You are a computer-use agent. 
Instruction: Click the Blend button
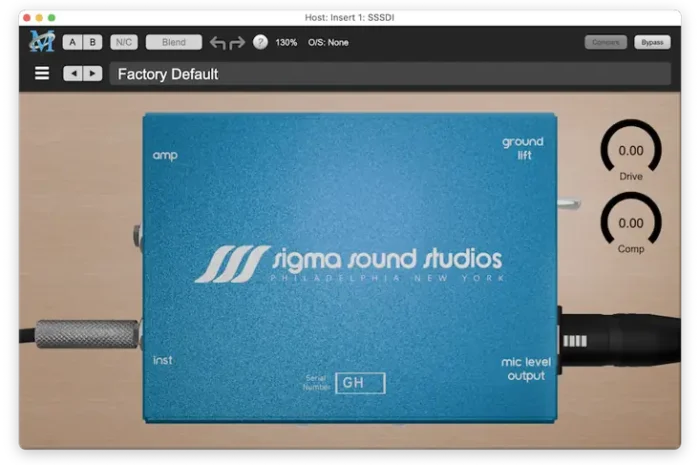coord(173,42)
